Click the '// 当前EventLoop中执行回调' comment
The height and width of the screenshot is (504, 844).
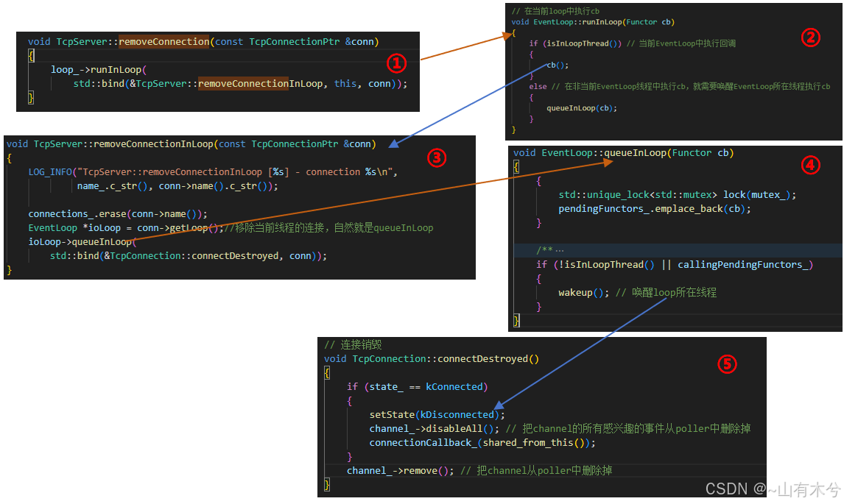(681, 43)
